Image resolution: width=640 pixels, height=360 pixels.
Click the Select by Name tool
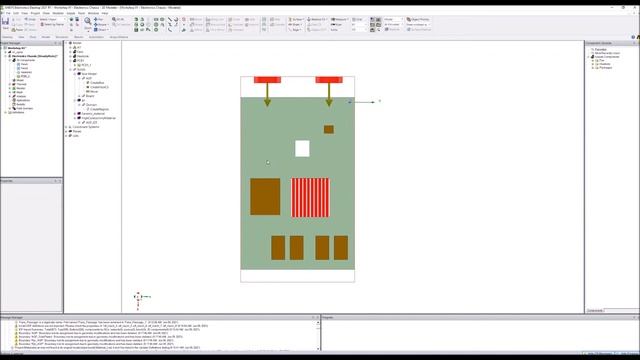(52, 24)
